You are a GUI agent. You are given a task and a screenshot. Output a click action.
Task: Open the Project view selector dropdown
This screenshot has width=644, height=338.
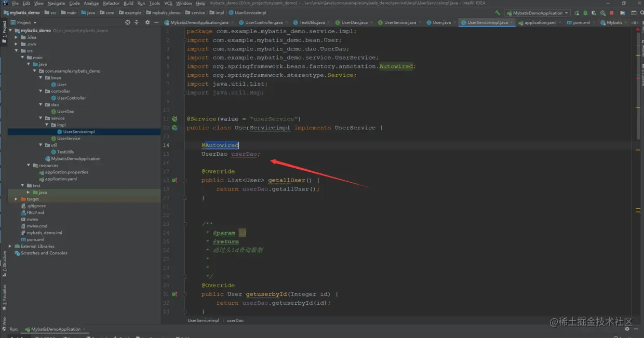[23, 22]
